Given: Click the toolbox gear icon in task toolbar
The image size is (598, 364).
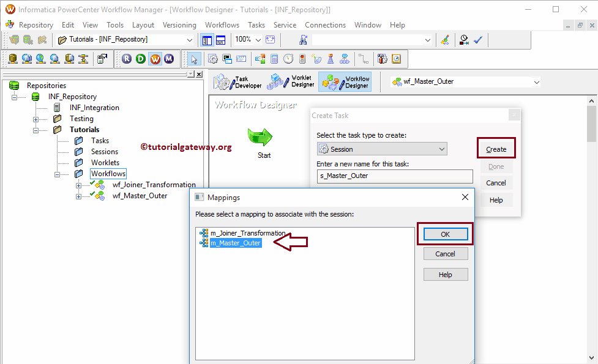Looking at the screenshot, I should [x=382, y=59].
